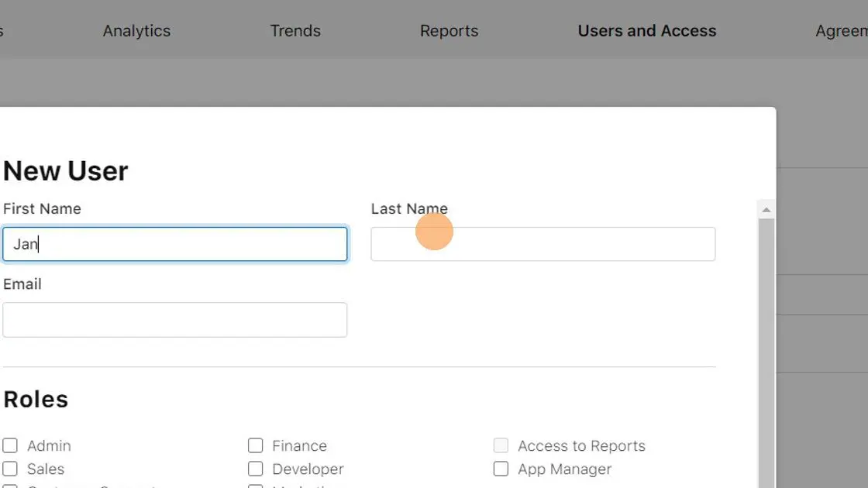Open the partially visible Agreements tab
The height and width of the screenshot is (488, 868).
point(842,31)
